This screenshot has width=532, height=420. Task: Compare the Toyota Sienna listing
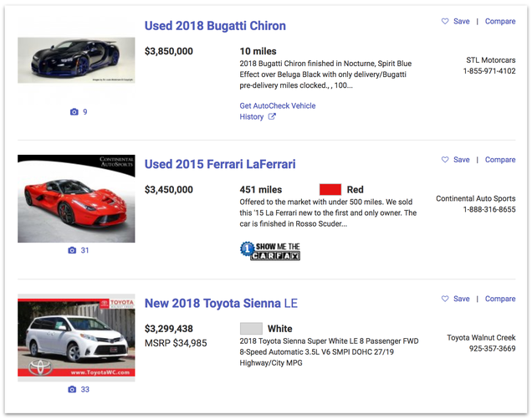[x=500, y=299]
